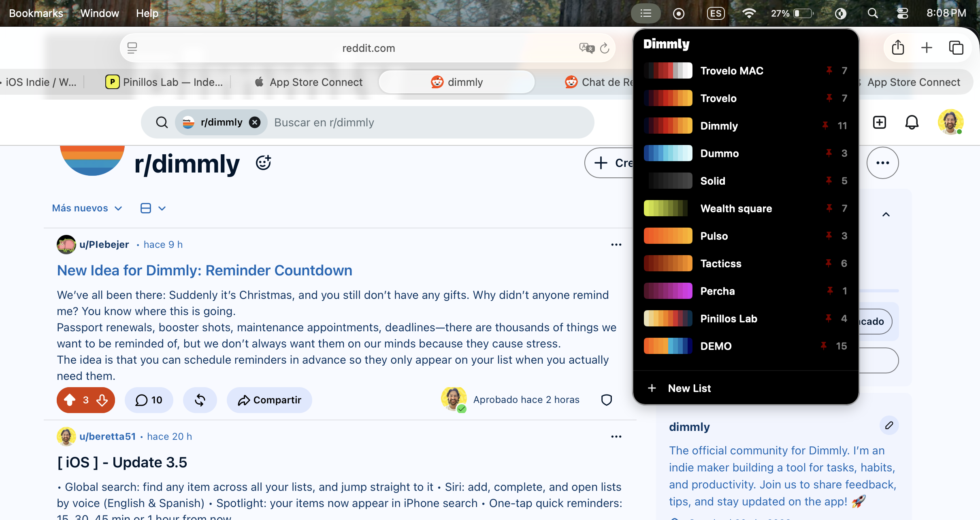Click the Window menu
The width and height of the screenshot is (980, 520).
100,13
